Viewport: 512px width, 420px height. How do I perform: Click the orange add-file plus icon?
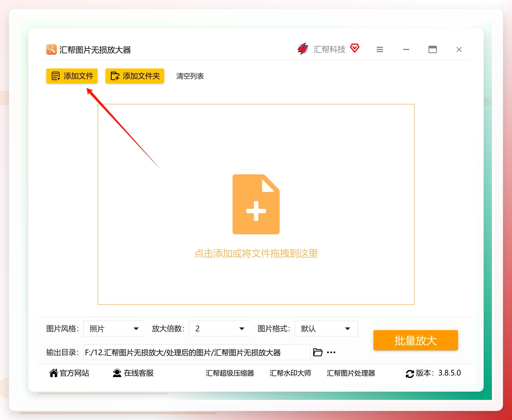click(256, 204)
